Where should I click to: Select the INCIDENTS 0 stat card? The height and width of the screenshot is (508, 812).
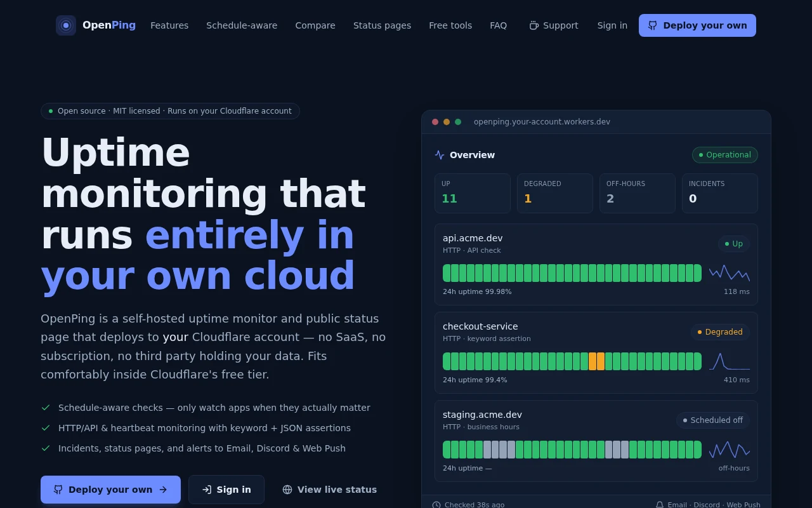(720, 193)
